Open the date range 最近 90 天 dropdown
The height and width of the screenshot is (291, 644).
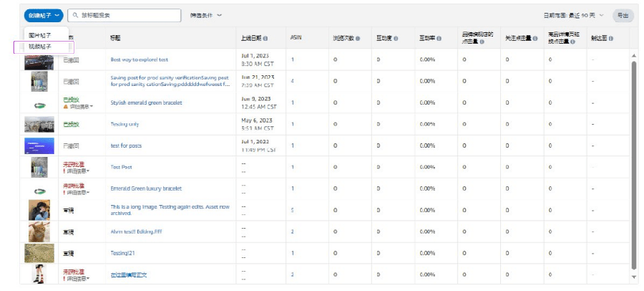click(574, 15)
